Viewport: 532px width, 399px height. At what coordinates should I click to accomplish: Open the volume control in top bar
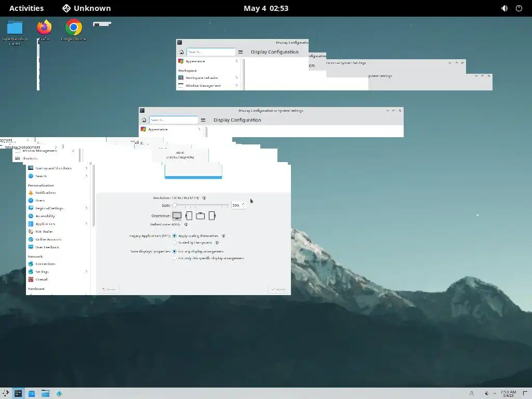point(504,8)
